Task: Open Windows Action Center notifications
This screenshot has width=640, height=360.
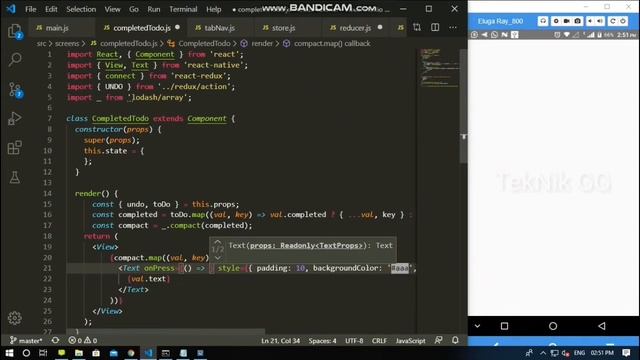Action: tap(627, 353)
